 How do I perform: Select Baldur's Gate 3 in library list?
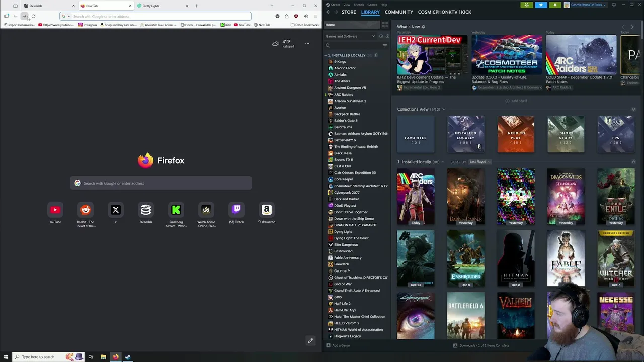click(346, 121)
